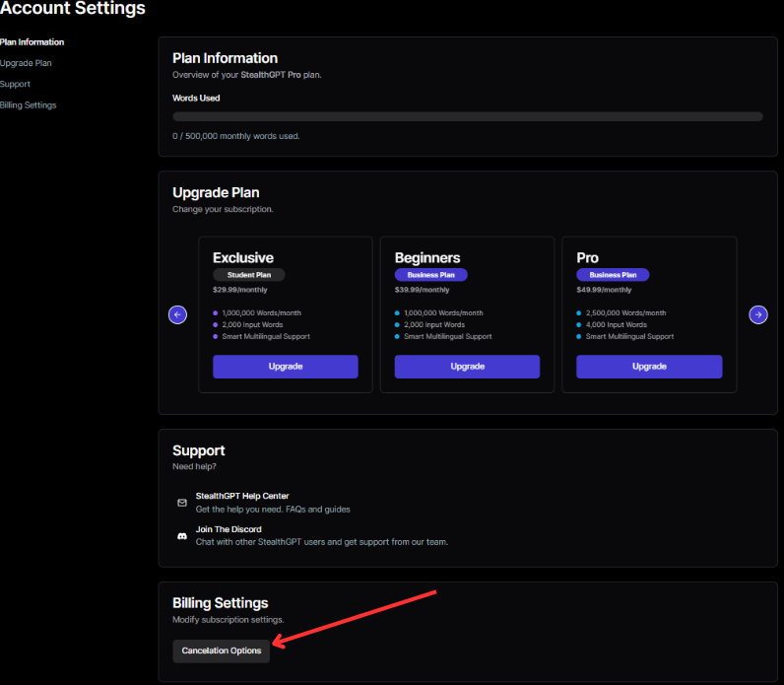Click the right carousel arrow in Upgrade Plan
The image size is (784, 685).
pyautogui.click(x=758, y=314)
